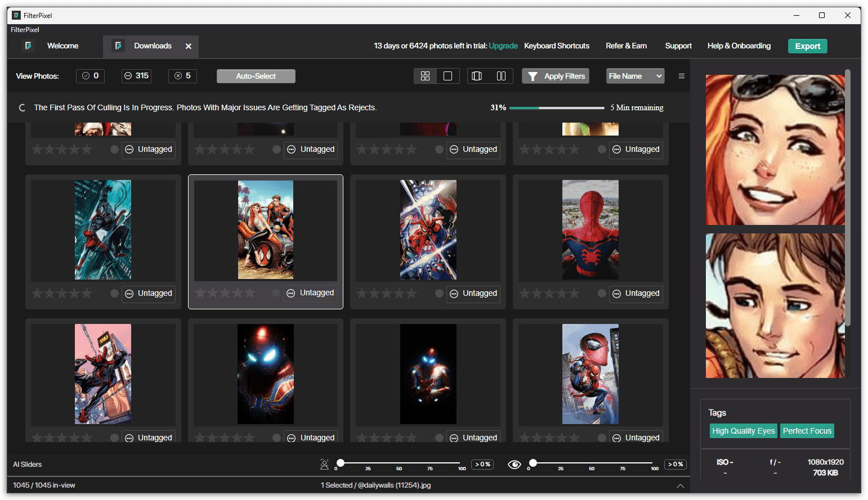Click the right preview panel scrollbar
Image resolution: width=868 pixels, height=500 pixels.
(848, 197)
